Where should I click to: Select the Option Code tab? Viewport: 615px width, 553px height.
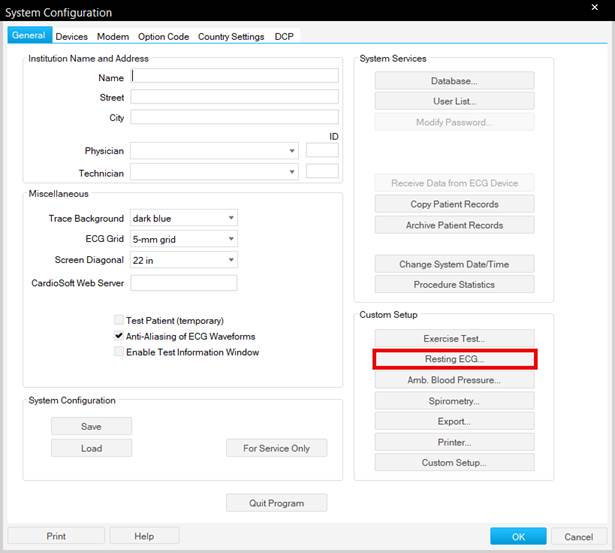[x=163, y=37]
